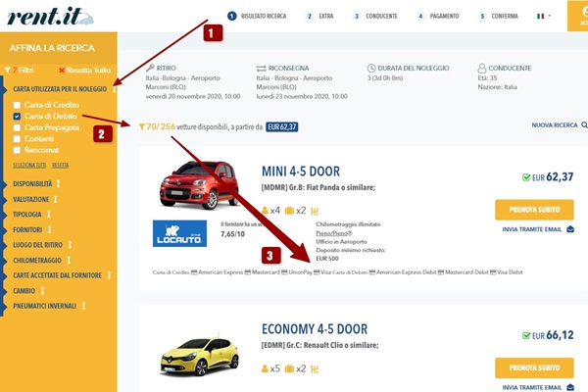Click the Locauto supplier logo
This screenshot has width=588, height=392.
click(x=179, y=233)
